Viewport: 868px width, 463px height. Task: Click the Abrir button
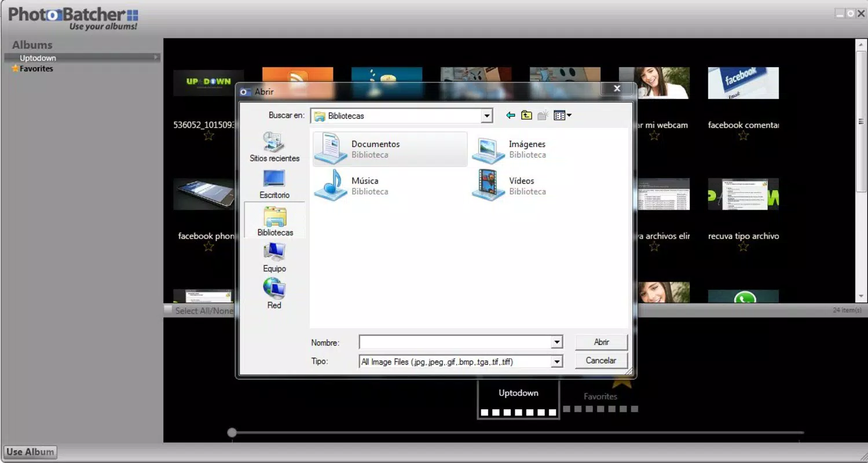(x=601, y=342)
